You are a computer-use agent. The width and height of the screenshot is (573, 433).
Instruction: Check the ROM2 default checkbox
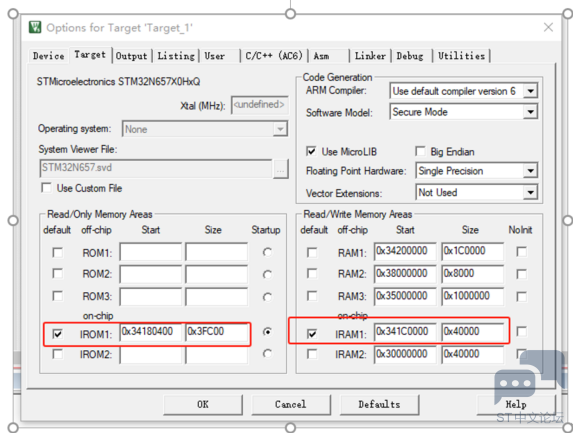pyautogui.click(x=57, y=274)
